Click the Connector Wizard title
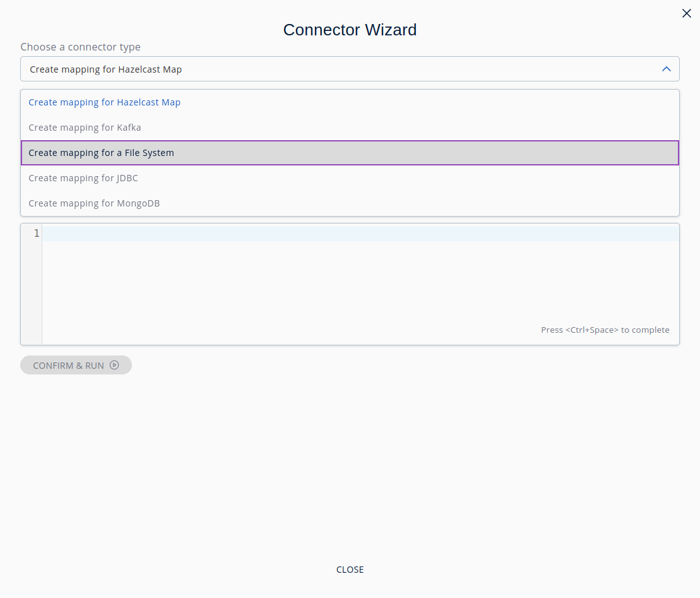This screenshot has width=700, height=598. tap(350, 30)
